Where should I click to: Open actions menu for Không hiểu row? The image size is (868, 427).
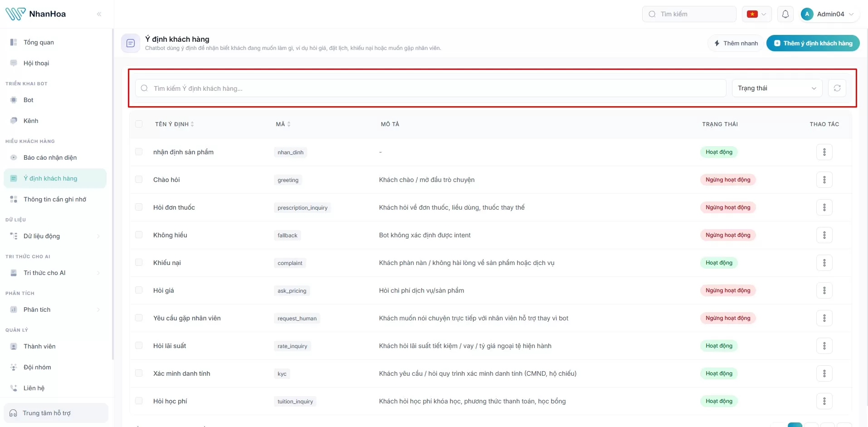(824, 235)
